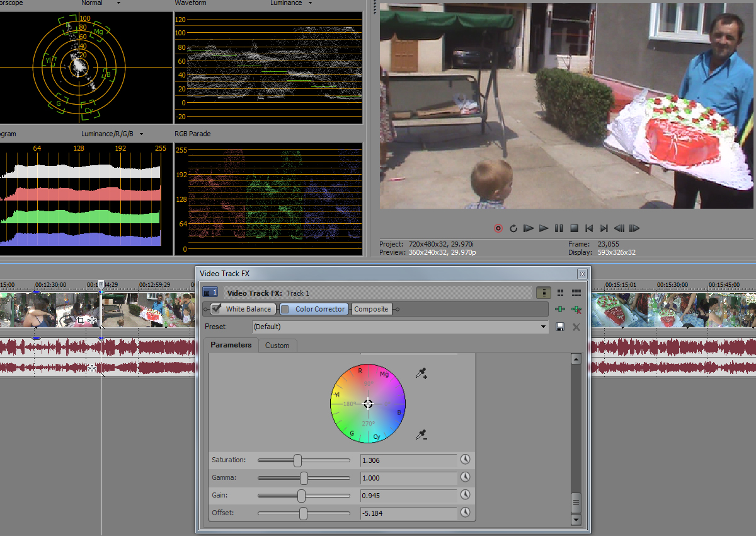Save the current preset
This screenshot has height=536, width=756.
[x=560, y=327]
